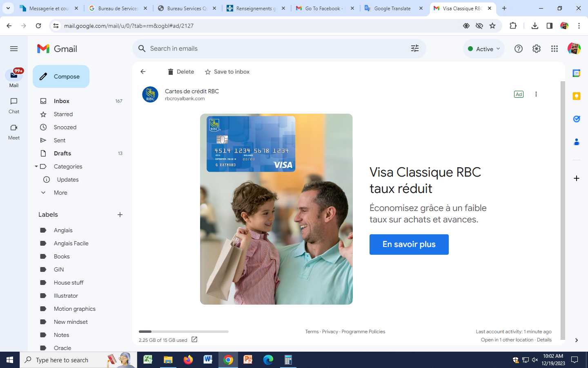
Task: Open Gmail settings gear icon
Action: (536, 49)
